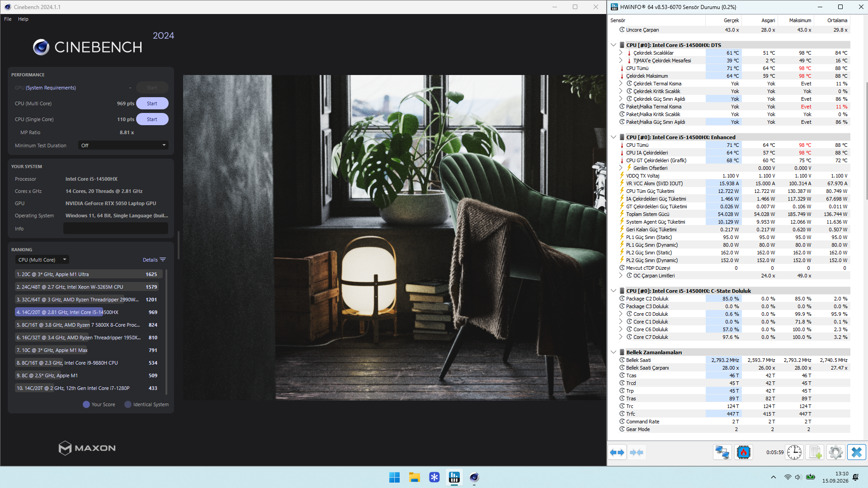The image size is (868, 488).
Task: Click the Maxon logo at bottom
Action: coord(87,448)
